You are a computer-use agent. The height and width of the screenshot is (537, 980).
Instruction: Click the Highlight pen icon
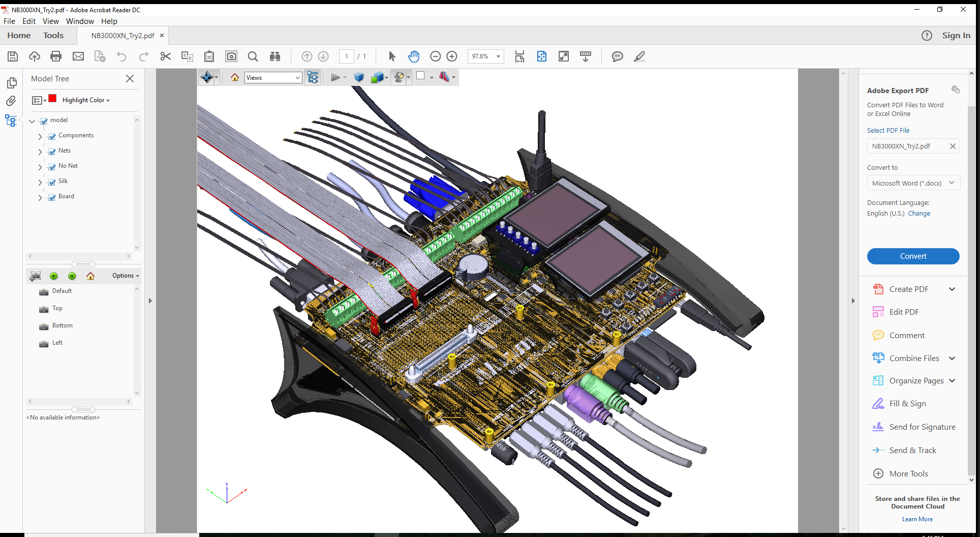click(639, 56)
